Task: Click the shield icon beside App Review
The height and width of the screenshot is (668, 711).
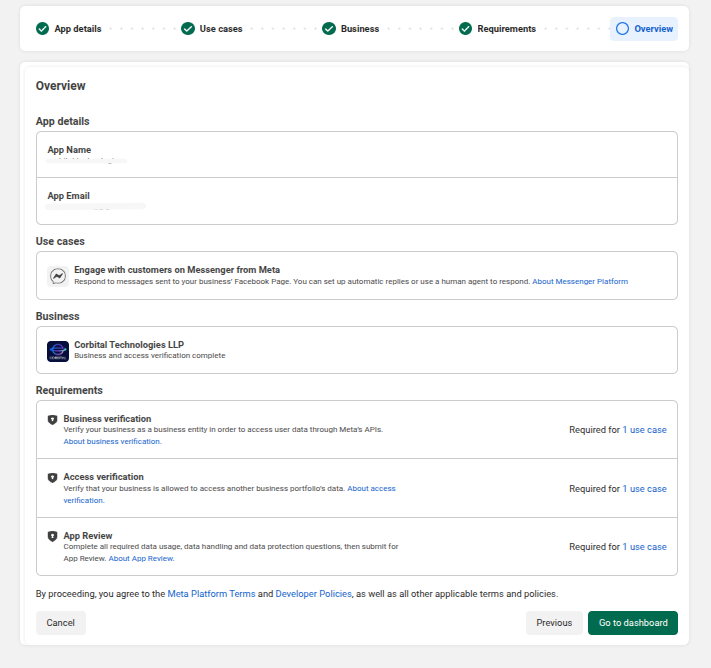Action: click(53, 536)
